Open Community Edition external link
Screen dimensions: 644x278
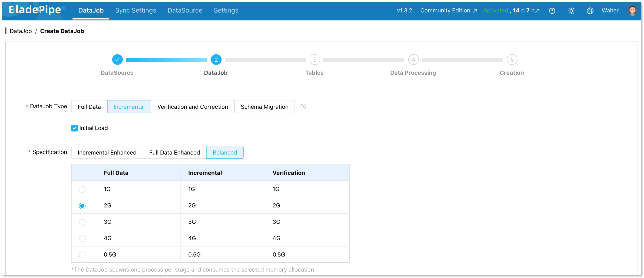pyautogui.click(x=448, y=10)
